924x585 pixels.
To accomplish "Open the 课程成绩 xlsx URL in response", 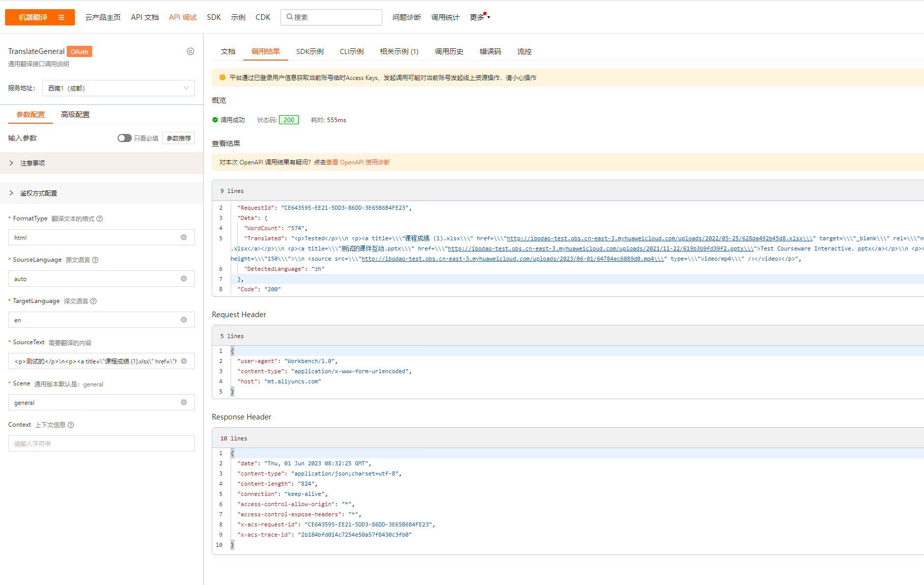I will pos(660,238).
